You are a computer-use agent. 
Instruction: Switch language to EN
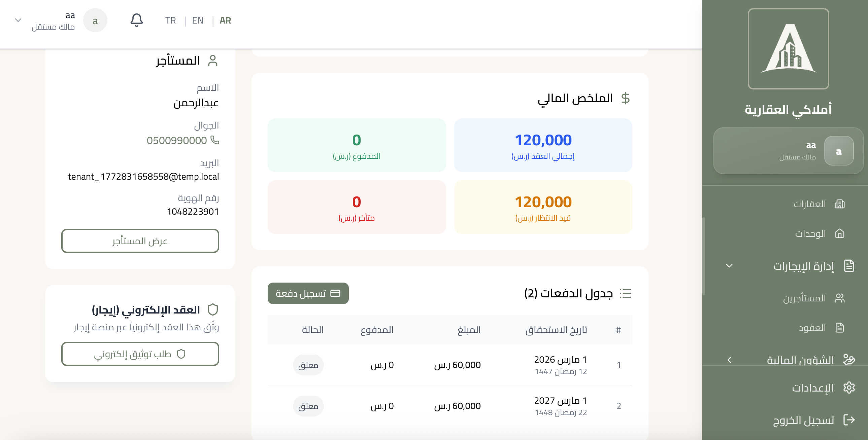(197, 21)
